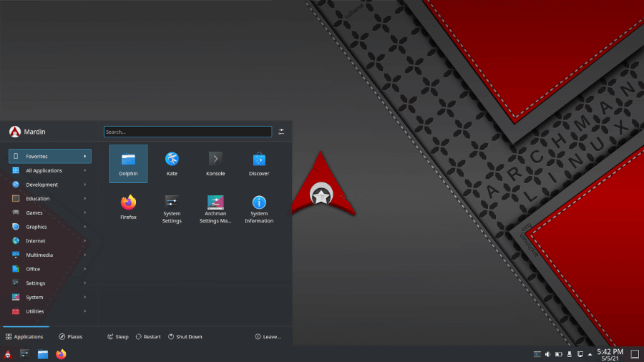Click the Mardin user avatar
This screenshot has height=362, width=644.
[15, 132]
